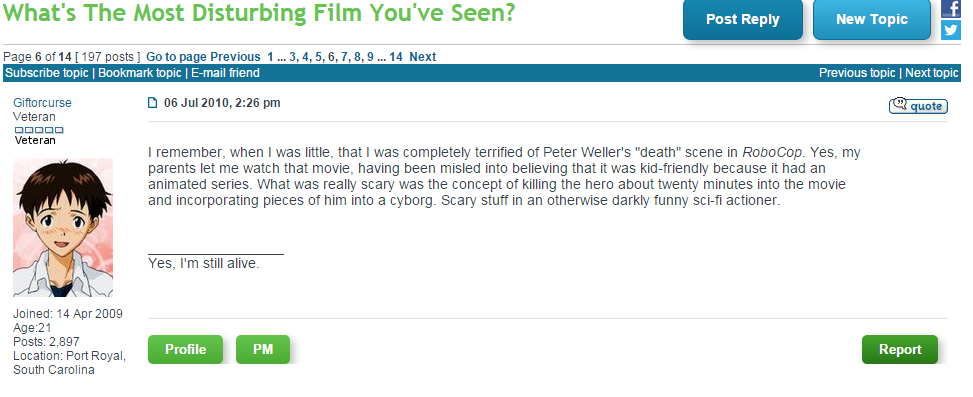
Task: Click the post document icon beside date
Action: tap(153, 102)
